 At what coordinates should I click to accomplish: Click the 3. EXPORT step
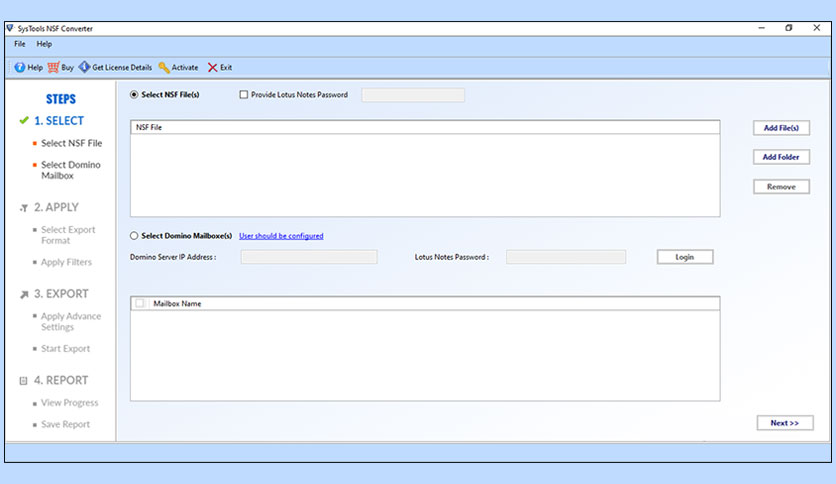click(x=61, y=294)
